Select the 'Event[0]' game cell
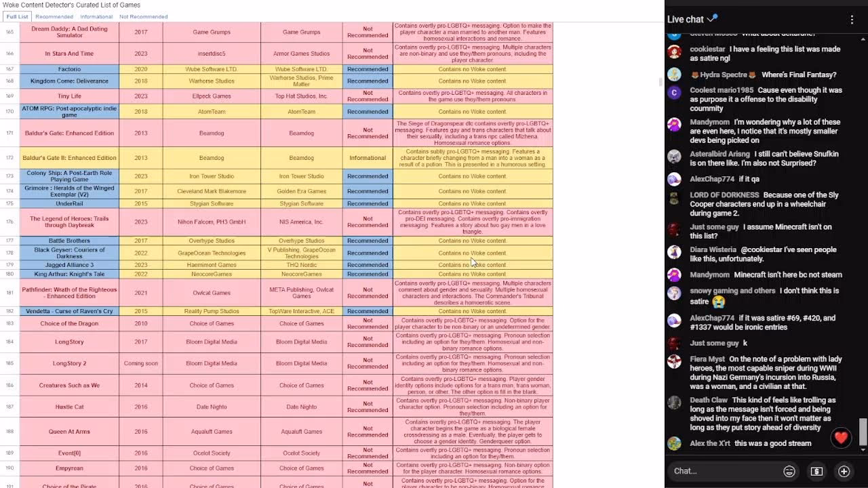 (x=69, y=453)
